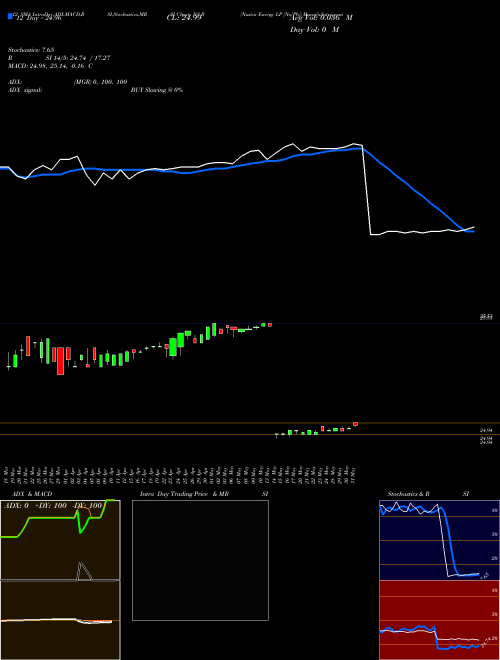Click the 'Day Vol: 0 M' value
The image size is (500, 660).
pos(314,30)
